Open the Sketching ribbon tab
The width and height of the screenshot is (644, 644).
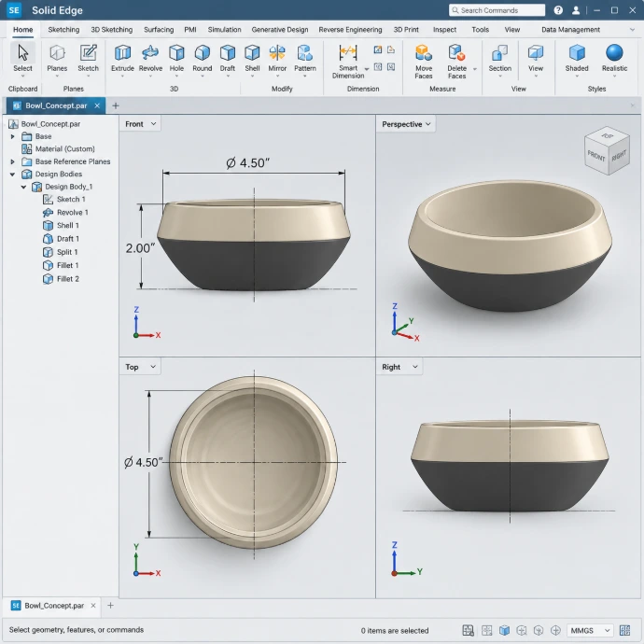(x=63, y=30)
